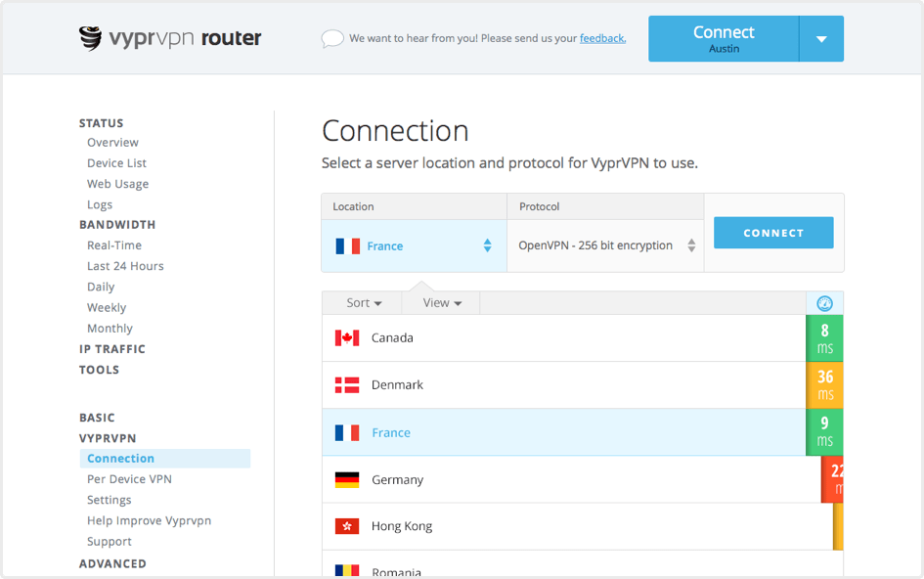924x579 pixels.
Task: Open the Sort dropdown
Action: click(x=364, y=303)
